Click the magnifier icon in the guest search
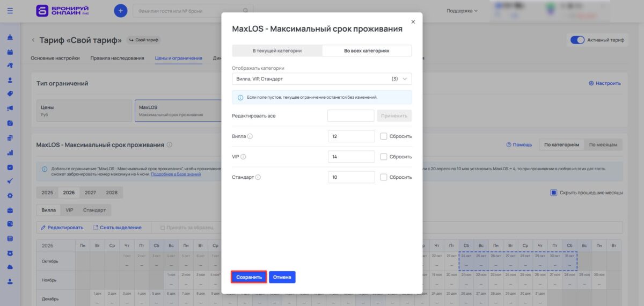 coord(246,10)
